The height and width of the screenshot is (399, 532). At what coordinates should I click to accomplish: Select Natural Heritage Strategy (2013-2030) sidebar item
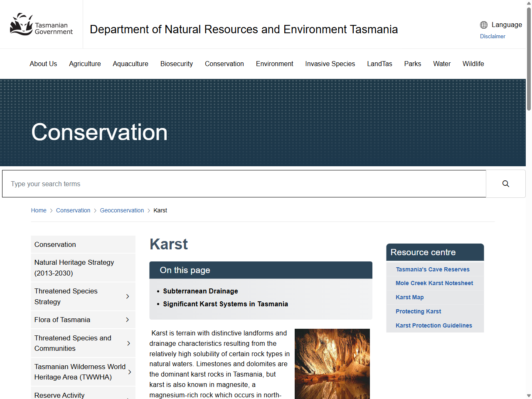click(83, 268)
